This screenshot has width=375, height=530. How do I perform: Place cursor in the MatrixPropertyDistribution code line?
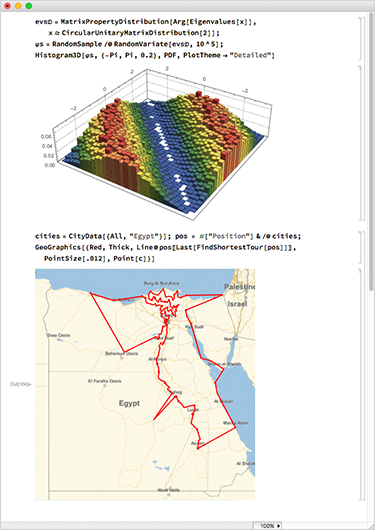click(x=146, y=22)
